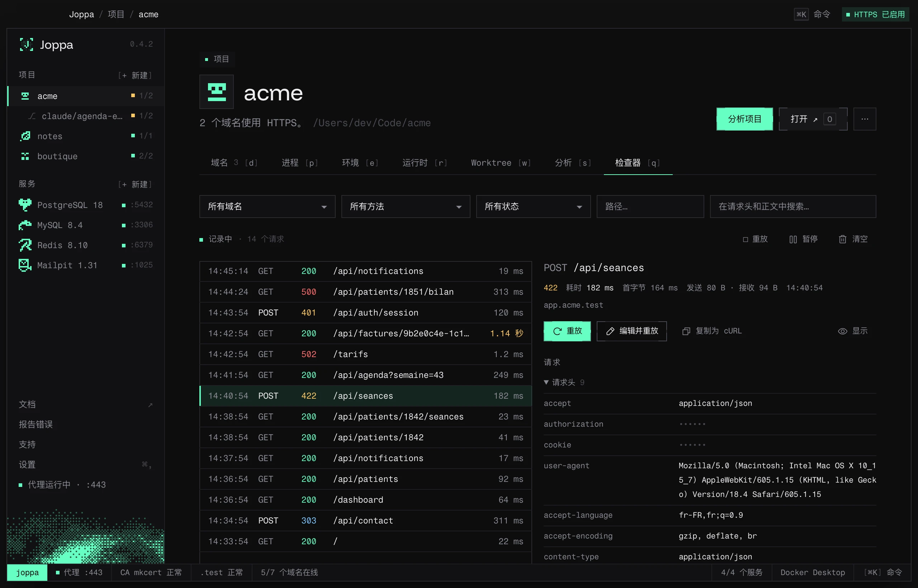918x588 pixels.
Task: Click CA mkcert 正常 in status bar
Action: 151,572
